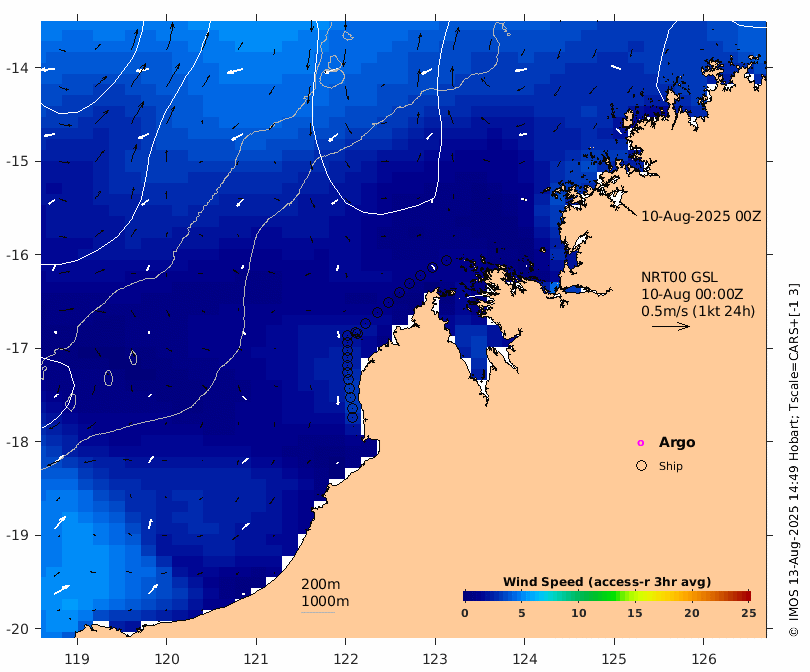
Task: Click longitude axis label '122'
Action: tap(346, 659)
